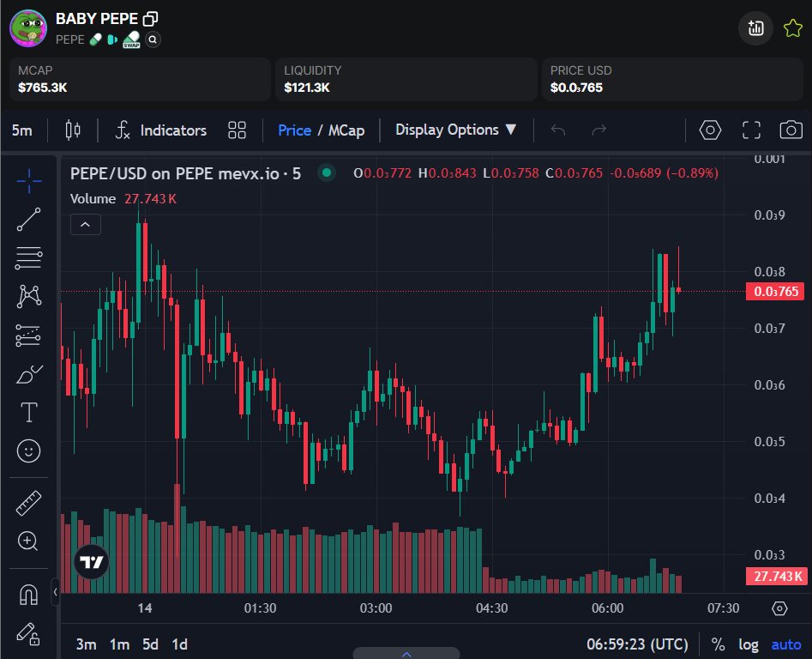Open the 5m interval selector

pos(22,130)
